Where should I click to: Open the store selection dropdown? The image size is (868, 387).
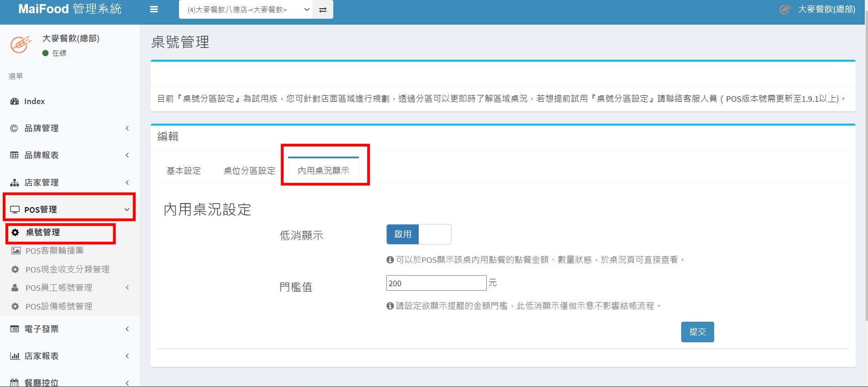pos(246,10)
